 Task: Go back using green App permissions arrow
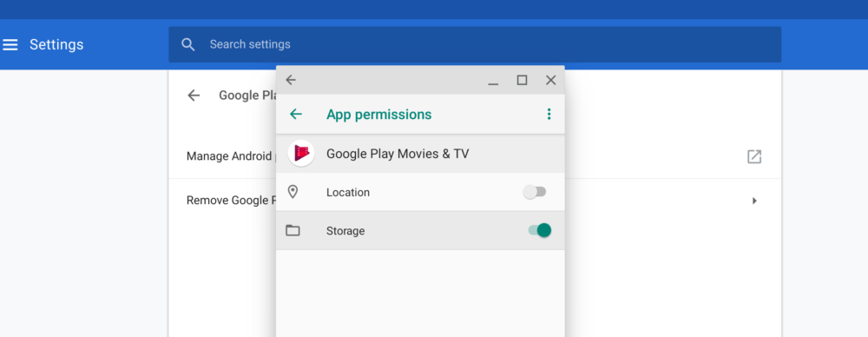296,114
